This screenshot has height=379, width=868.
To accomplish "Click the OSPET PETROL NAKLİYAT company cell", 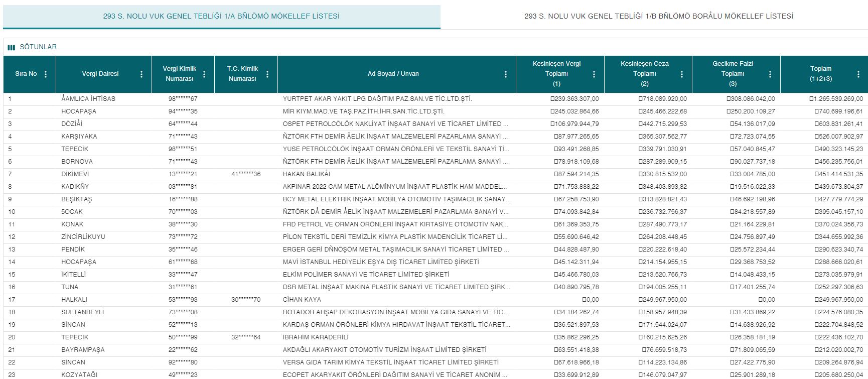I will click(396, 124).
